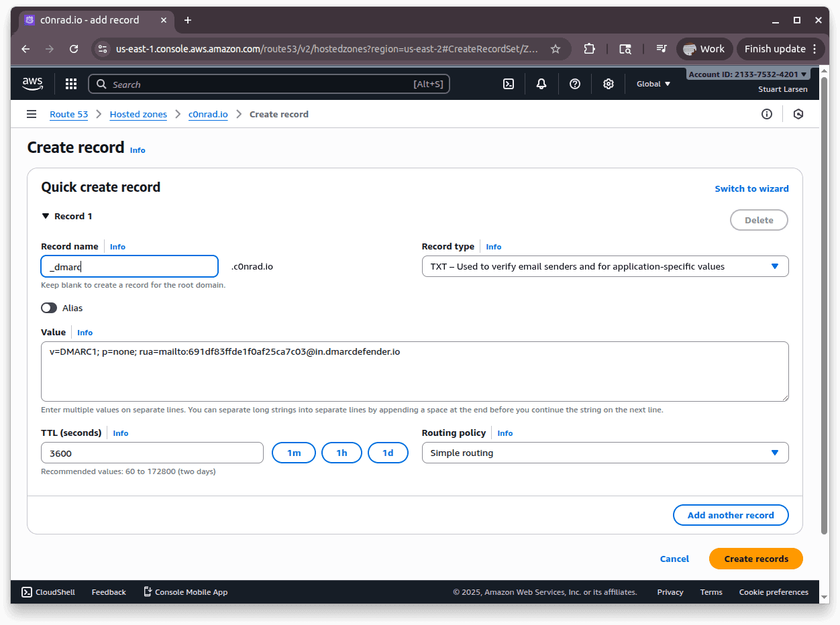The image size is (840, 625).
Task: Open the navigation hamburger menu
Action: [31, 114]
